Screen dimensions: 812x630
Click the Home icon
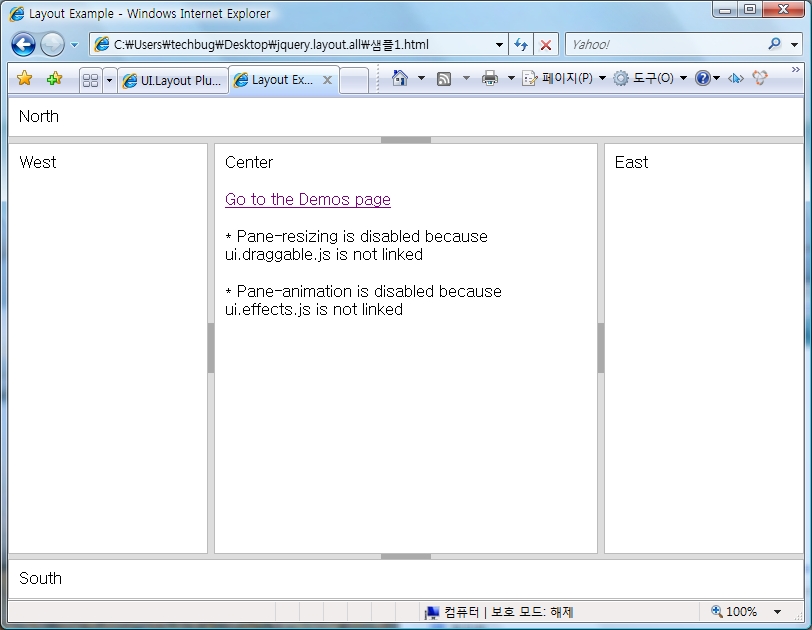[x=400, y=78]
